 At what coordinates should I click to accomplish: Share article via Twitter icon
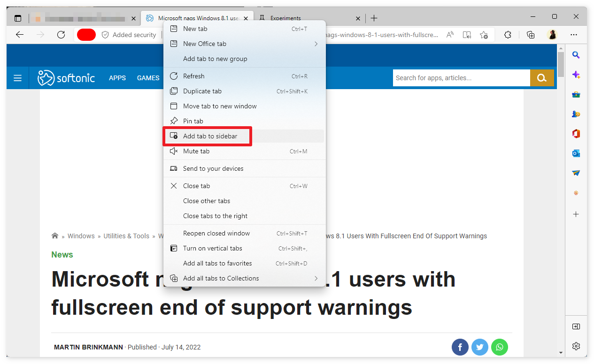[479, 347]
